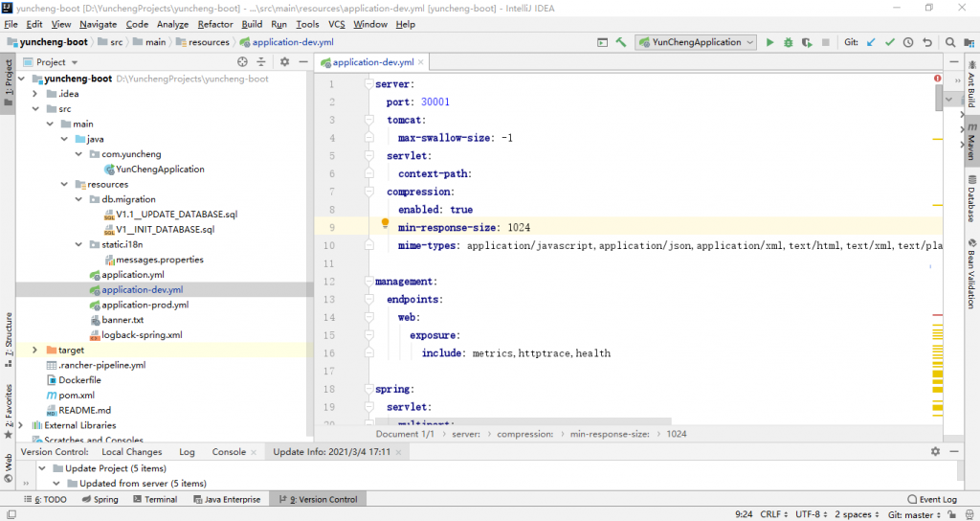Viewport: 980px width, 521px height.
Task: Switch to the Log tab
Action: click(187, 452)
